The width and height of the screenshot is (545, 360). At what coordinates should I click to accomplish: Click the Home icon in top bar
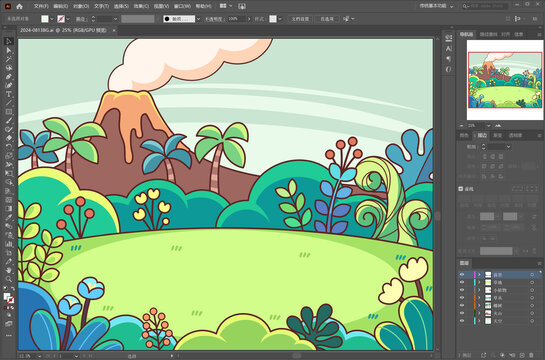(x=19, y=6)
